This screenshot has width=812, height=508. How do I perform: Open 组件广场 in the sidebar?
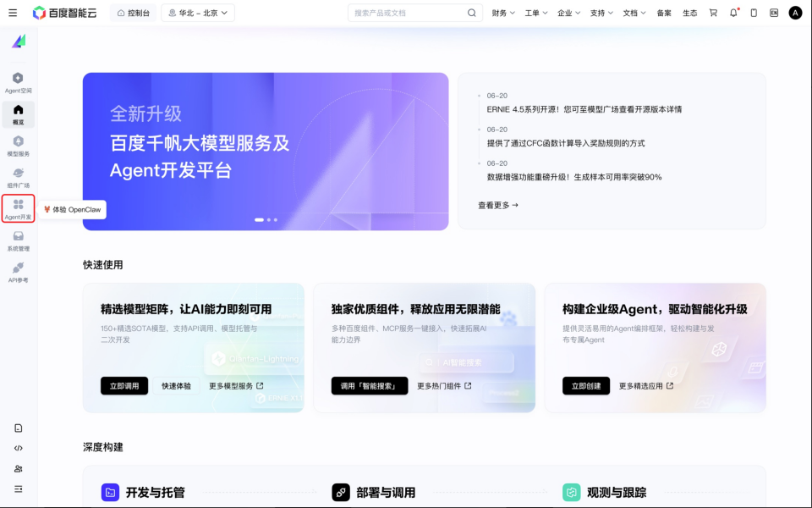pos(18,177)
